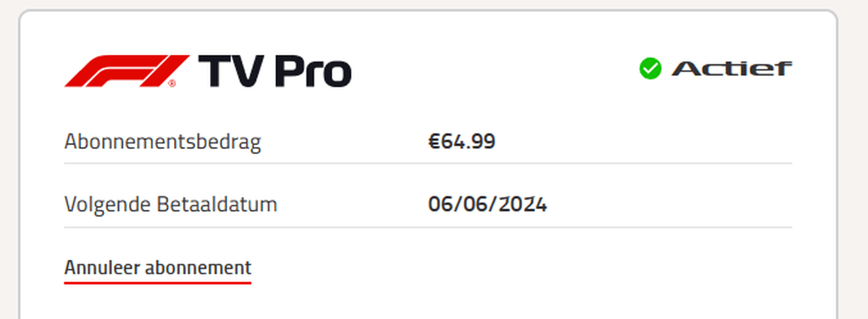Click the word abonnement in cancel link
The image size is (868, 319).
(198, 268)
